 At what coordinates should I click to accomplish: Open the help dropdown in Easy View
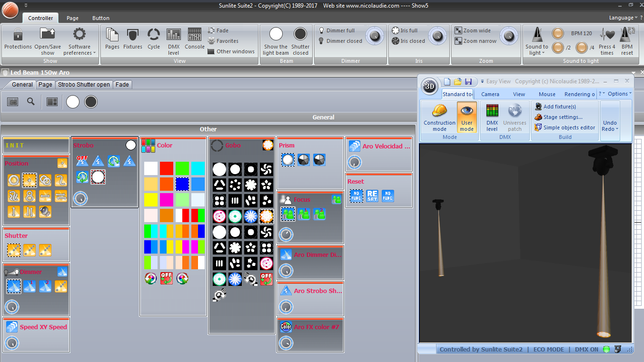point(601,94)
